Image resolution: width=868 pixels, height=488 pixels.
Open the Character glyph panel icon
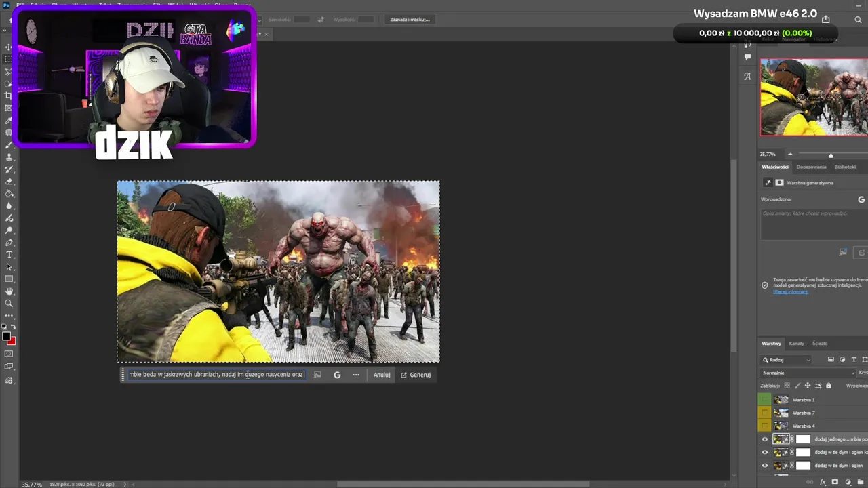(747, 76)
